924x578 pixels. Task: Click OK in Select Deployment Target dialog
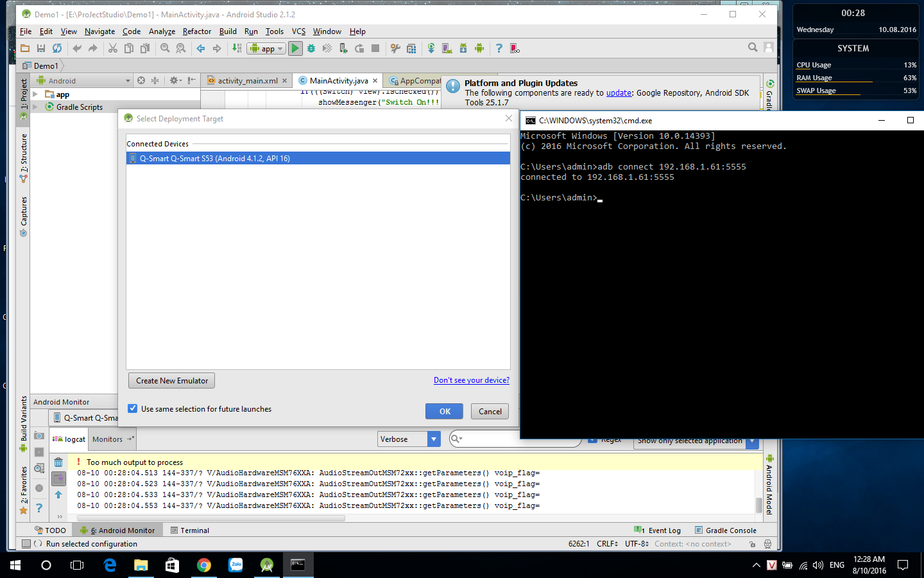coord(444,412)
